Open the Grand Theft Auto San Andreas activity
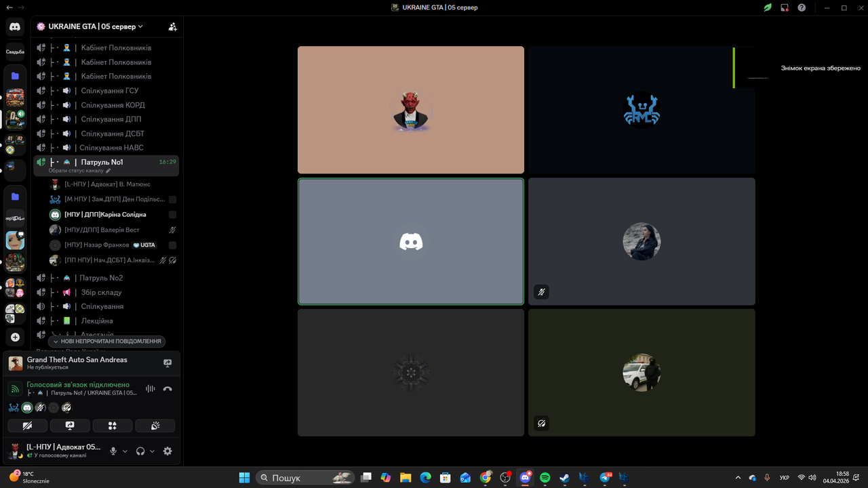 click(77, 363)
